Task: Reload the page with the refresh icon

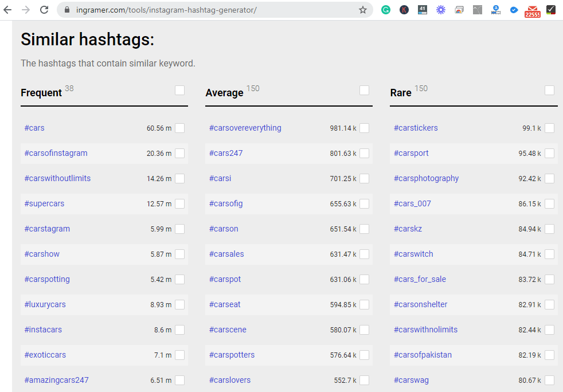Action: 44,10
